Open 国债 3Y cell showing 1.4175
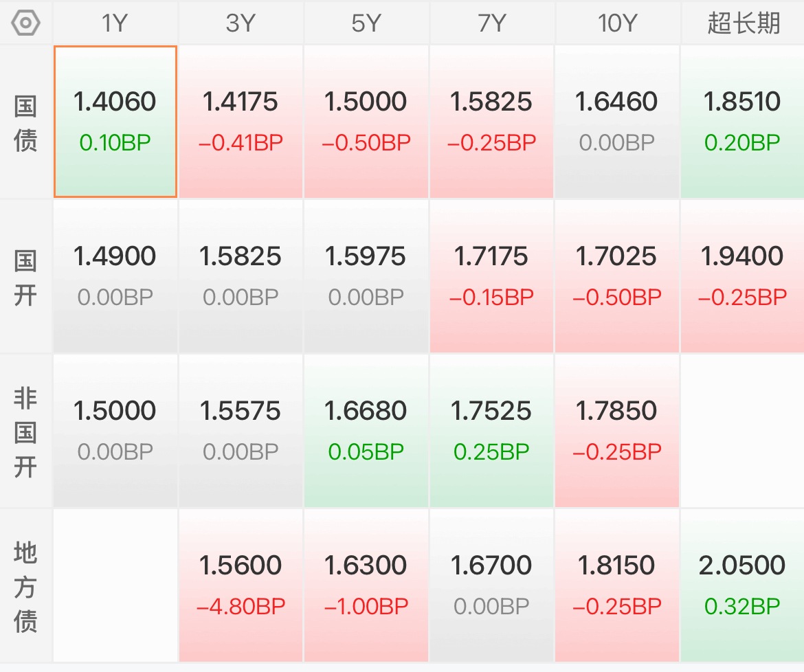Screen dimensions: 804x672 click(x=241, y=122)
